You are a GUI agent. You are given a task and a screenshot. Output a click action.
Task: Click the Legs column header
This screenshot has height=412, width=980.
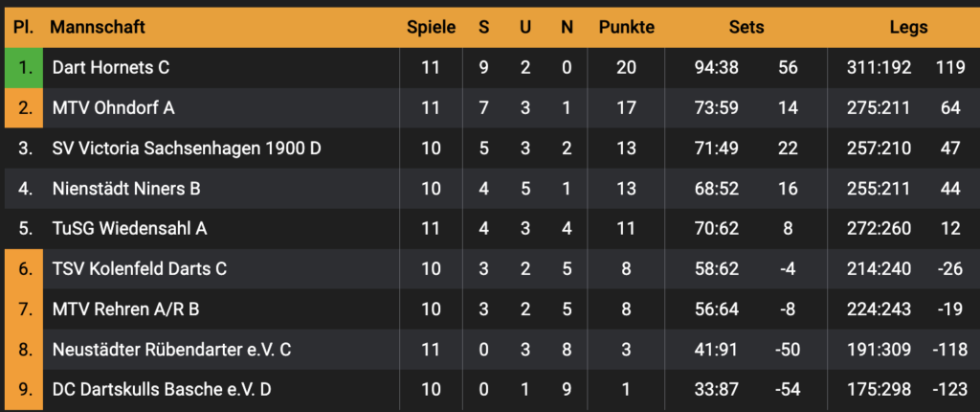(907, 27)
